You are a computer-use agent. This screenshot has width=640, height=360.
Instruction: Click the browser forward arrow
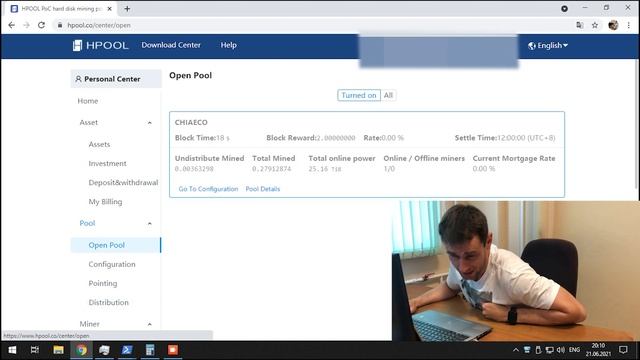26,25
